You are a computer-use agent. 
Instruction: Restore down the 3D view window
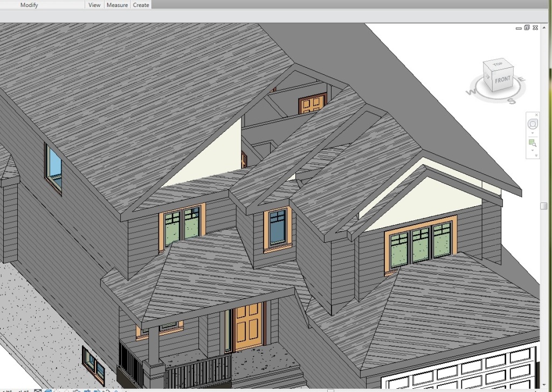[527, 27]
